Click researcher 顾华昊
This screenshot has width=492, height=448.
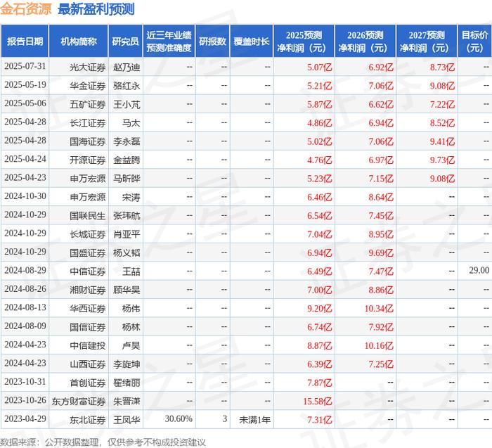coord(127,290)
